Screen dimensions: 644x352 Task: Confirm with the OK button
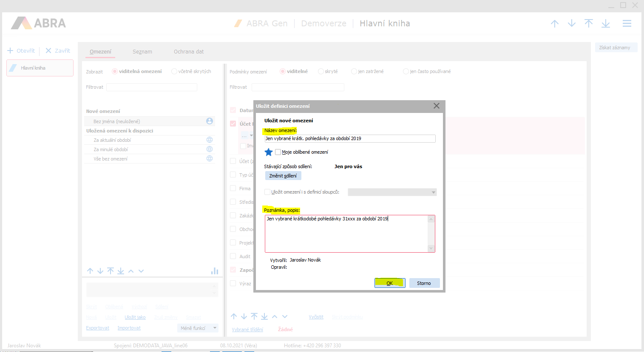tap(389, 283)
